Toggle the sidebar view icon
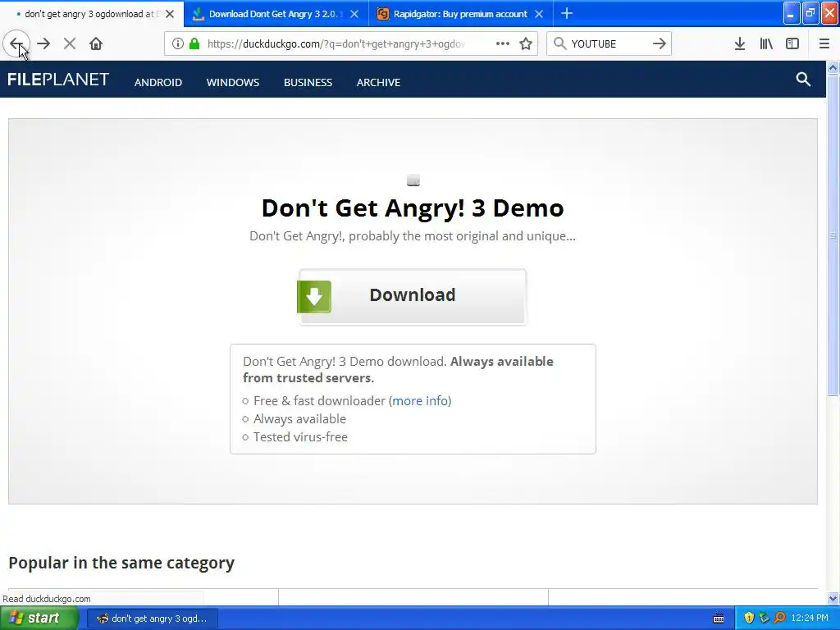The image size is (840, 630). click(x=792, y=44)
